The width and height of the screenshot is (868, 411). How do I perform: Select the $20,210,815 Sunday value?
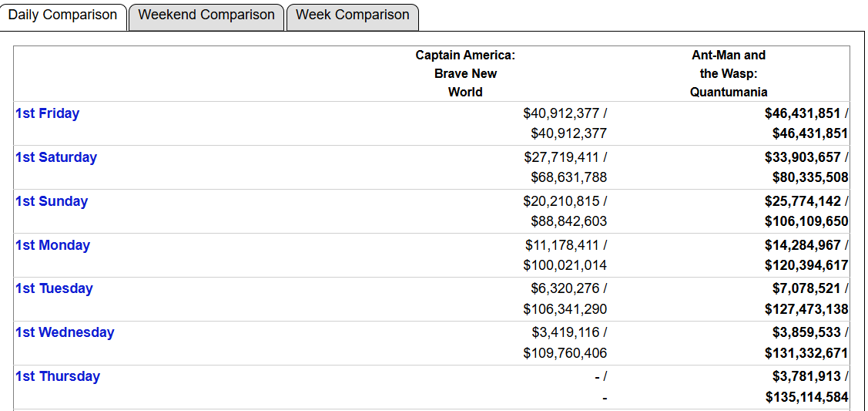click(x=561, y=201)
